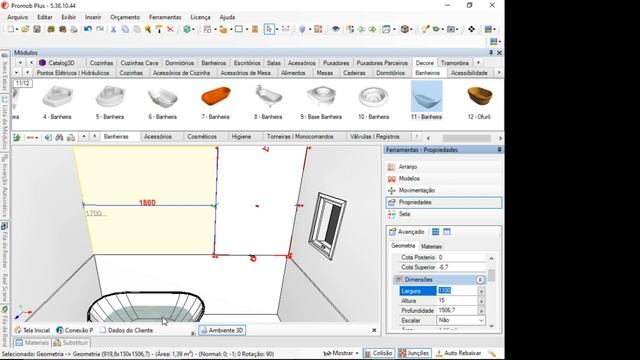
Task: Select Movimentação in the tools panel
Action: [443, 191]
